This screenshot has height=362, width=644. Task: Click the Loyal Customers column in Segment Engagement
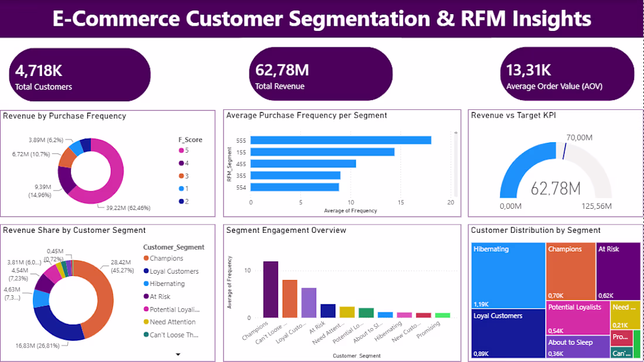click(309, 303)
